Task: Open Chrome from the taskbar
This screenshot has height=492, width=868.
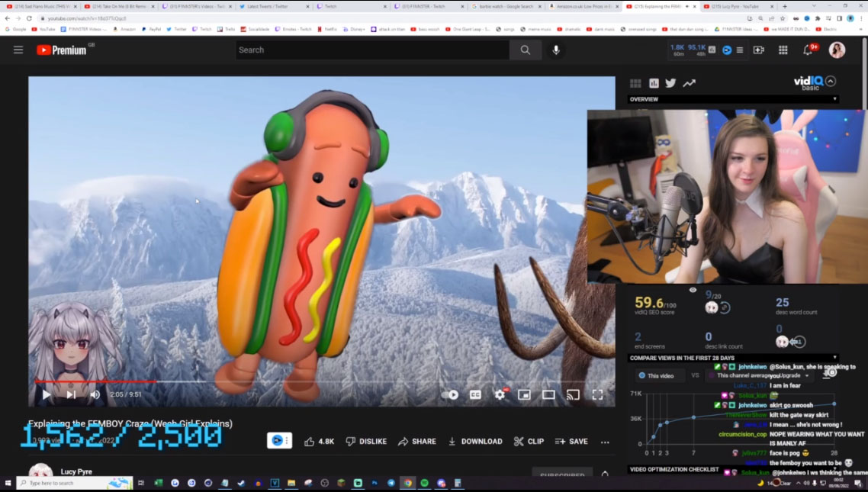Action: (408, 483)
